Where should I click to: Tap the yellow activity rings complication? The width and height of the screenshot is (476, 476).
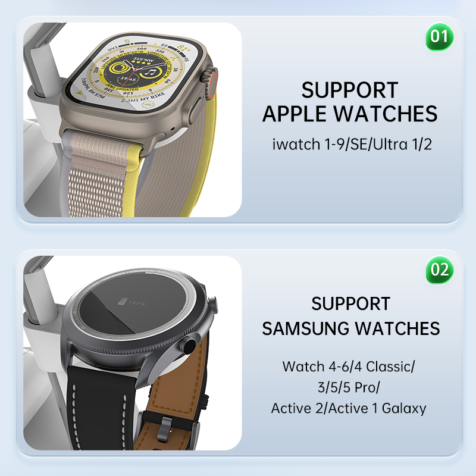coord(118,68)
